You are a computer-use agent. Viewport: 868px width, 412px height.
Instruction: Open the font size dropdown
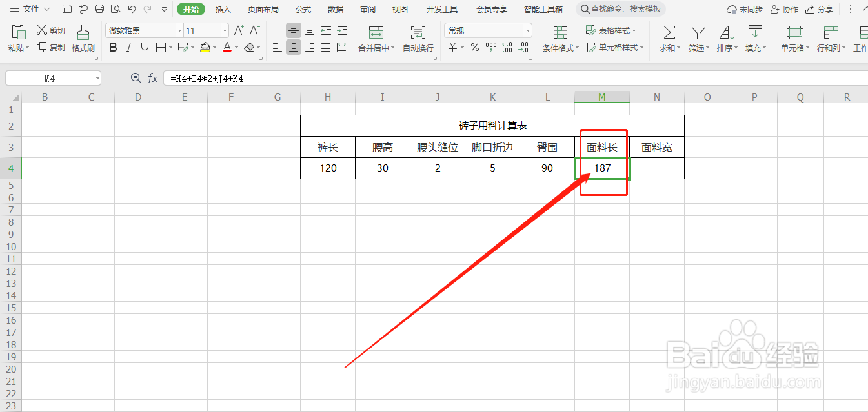click(224, 30)
